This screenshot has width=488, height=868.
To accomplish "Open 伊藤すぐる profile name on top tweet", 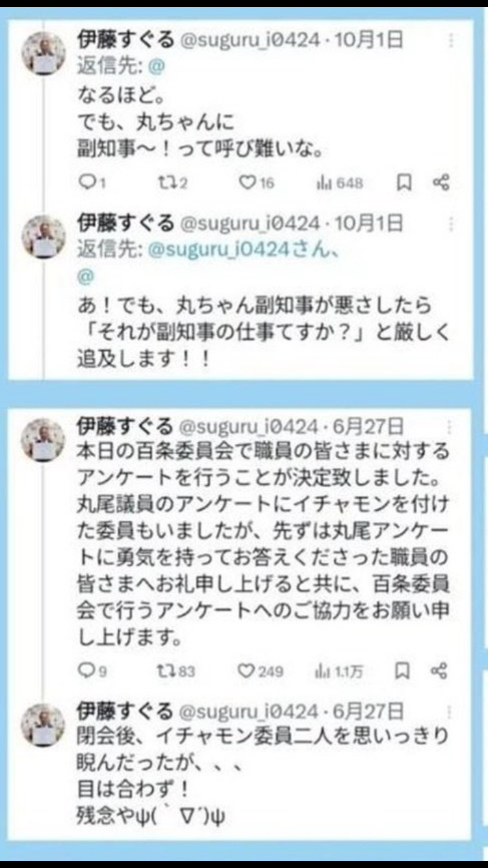I will (126, 40).
